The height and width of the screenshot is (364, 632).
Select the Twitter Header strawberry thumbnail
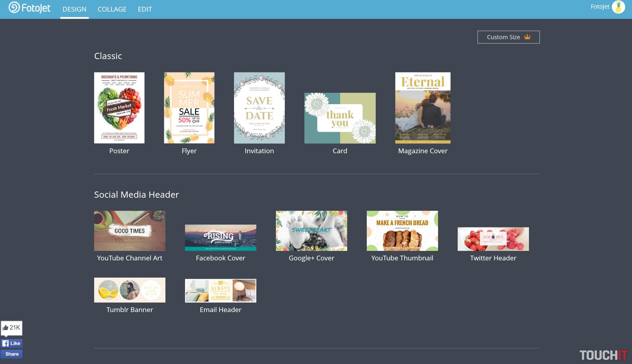pos(493,239)
